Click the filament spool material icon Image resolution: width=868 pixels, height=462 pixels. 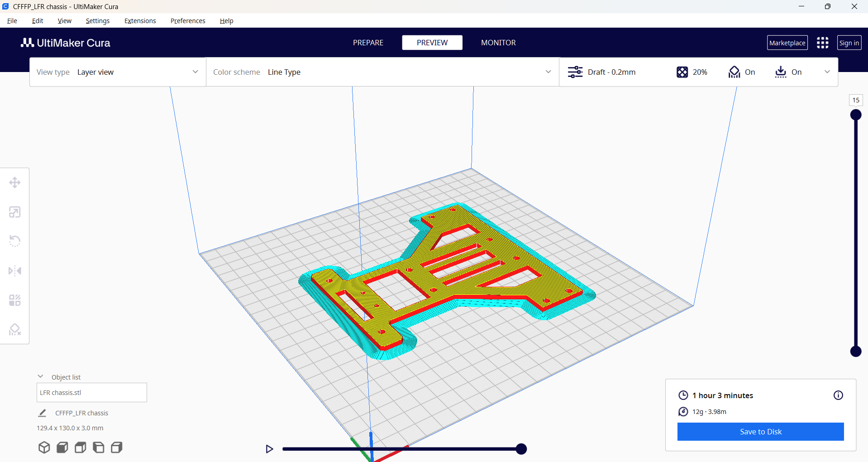pos(683,412)
